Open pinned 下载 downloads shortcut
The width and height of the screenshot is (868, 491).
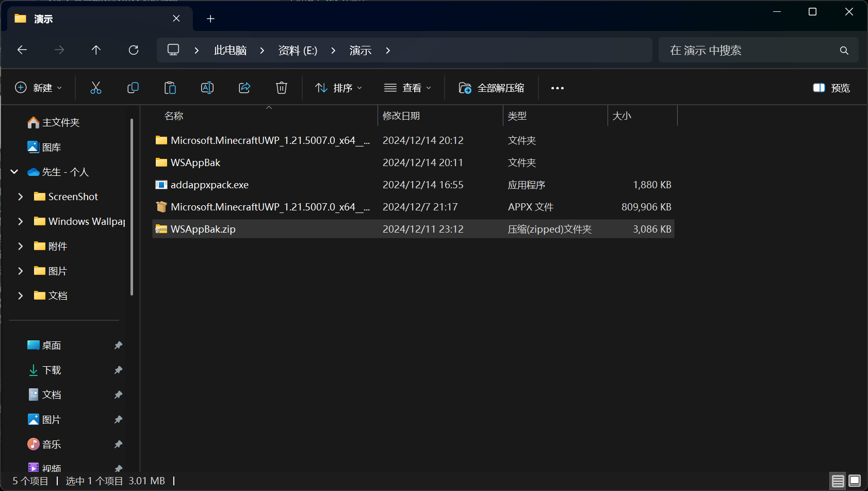[x=44, y=370]
